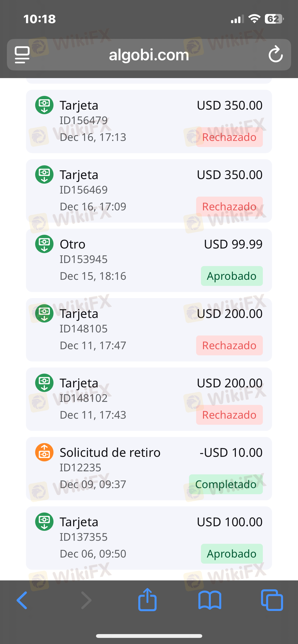Tap deposit icon for ID156479
The image size is (298, 644).
coord(44,105)
